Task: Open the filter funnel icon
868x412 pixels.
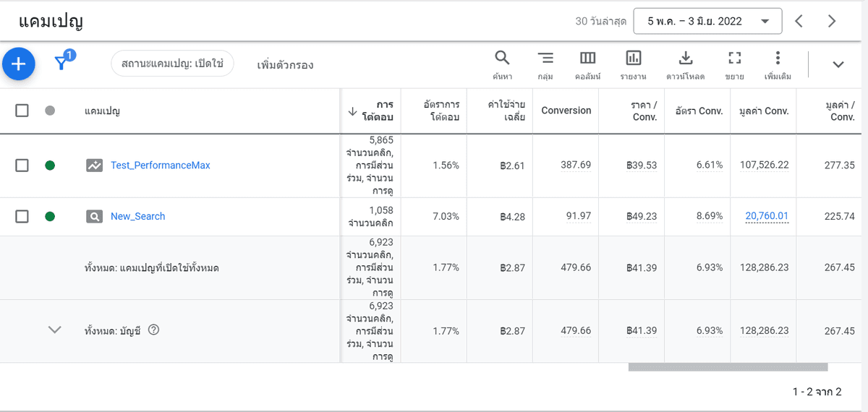Action: pyautogui.click(x=62, y=64)
